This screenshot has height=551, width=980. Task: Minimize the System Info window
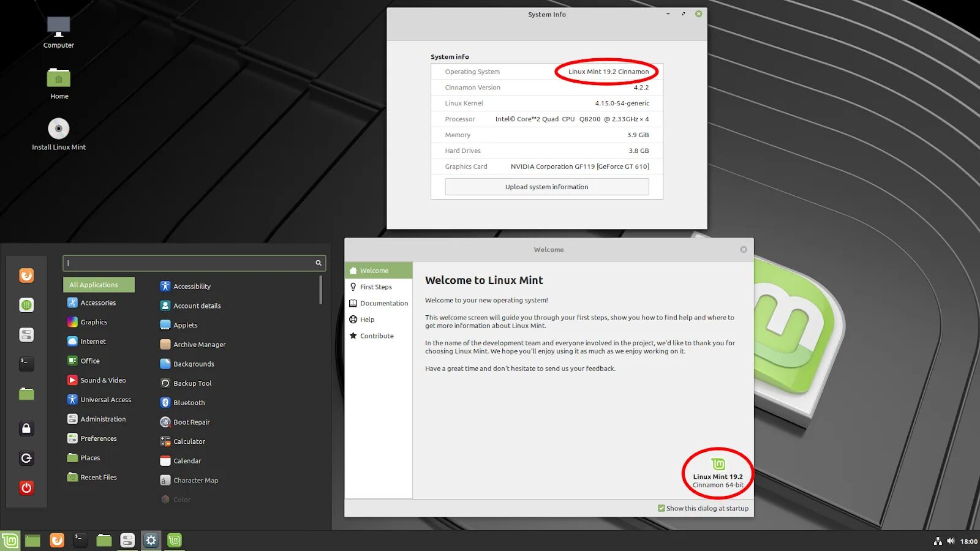tap(668, 14)
